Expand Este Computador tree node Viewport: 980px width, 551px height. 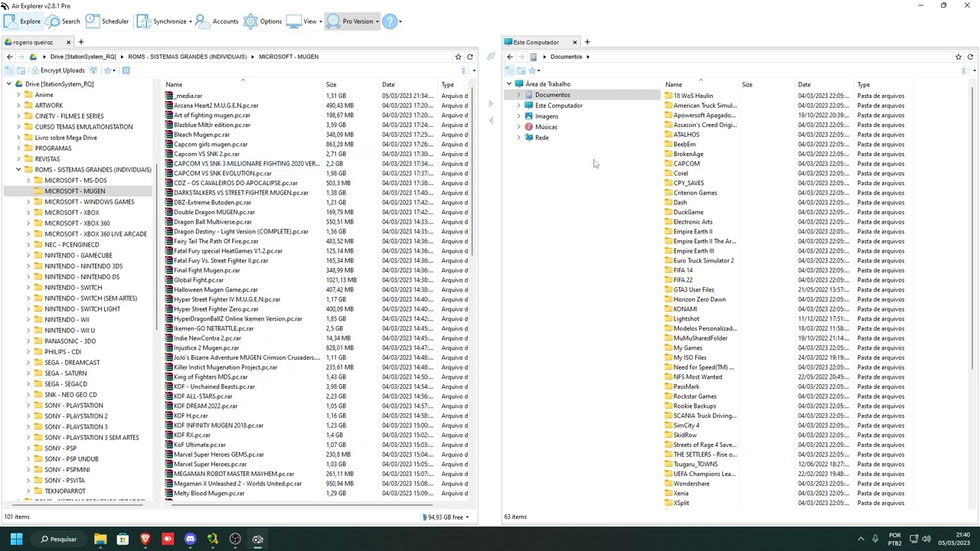(519, 106)
